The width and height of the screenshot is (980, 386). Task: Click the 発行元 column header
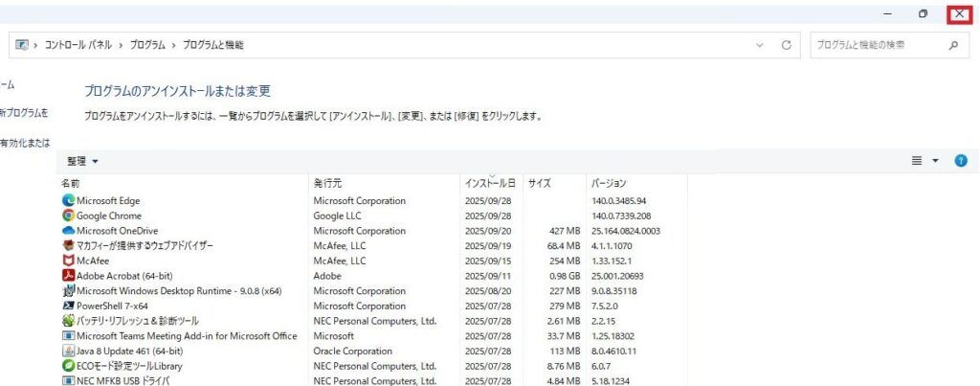tap(327, 183)
